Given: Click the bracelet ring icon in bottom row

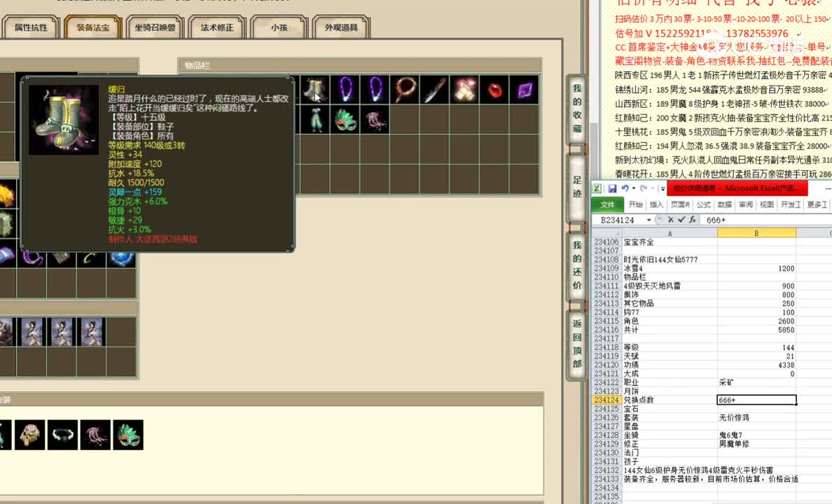Looking at the screenshot, I should (x=62, y=435).
